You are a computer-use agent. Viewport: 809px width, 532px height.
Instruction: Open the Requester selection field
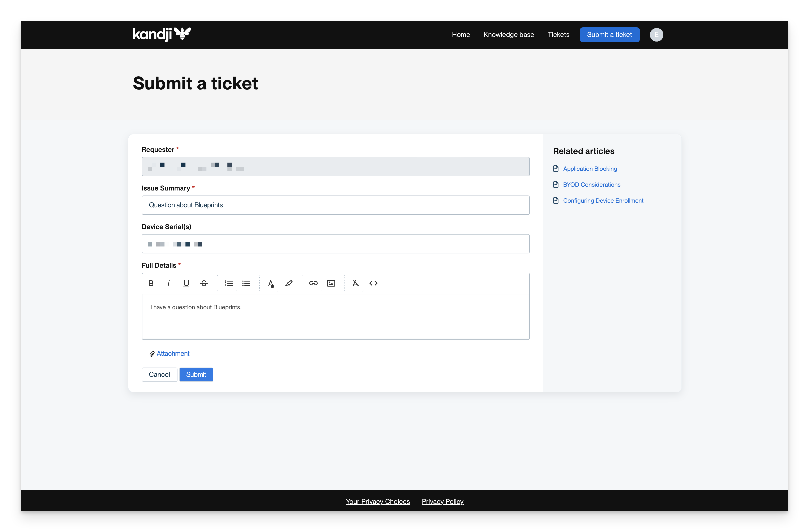(x=335, y=167)
